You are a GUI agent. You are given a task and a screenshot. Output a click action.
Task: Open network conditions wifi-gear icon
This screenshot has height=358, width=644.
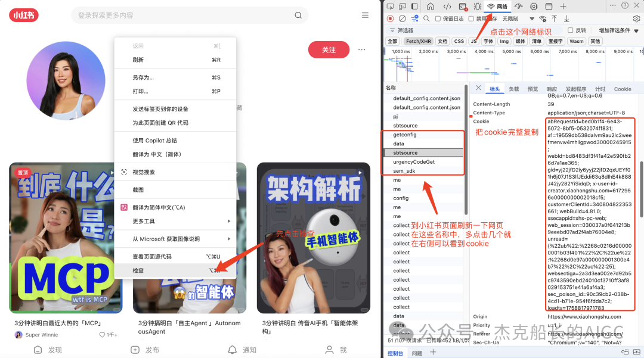pyautogui.click(x=543, y=18)
